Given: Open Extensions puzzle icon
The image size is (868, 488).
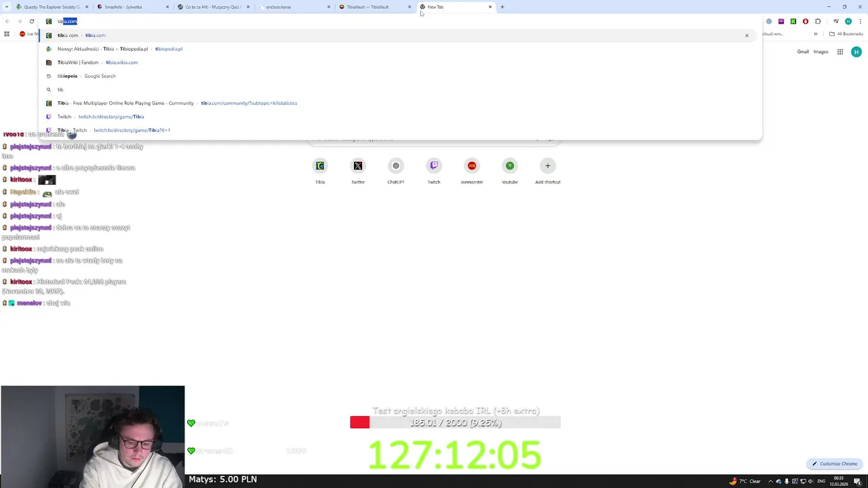Looking at the screenshot, I should (x=818, y=21).
